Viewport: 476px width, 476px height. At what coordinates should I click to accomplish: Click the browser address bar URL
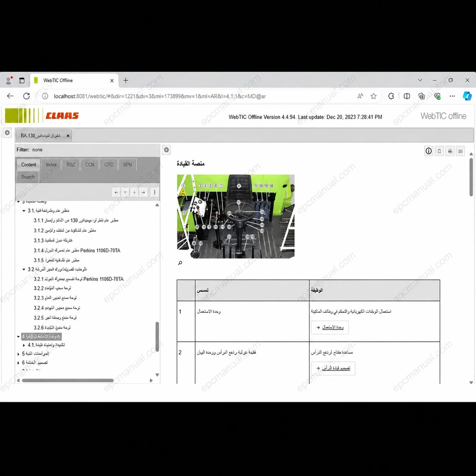160,96
